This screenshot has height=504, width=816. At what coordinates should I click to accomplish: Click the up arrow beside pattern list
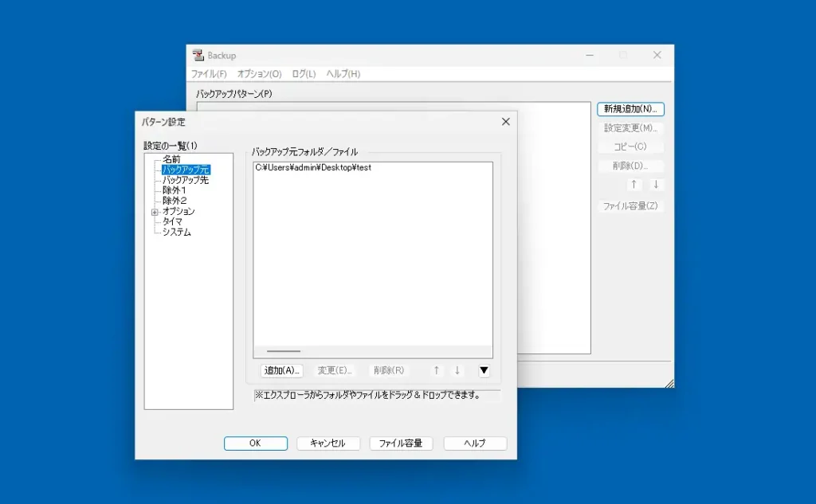tap(634, 184)
